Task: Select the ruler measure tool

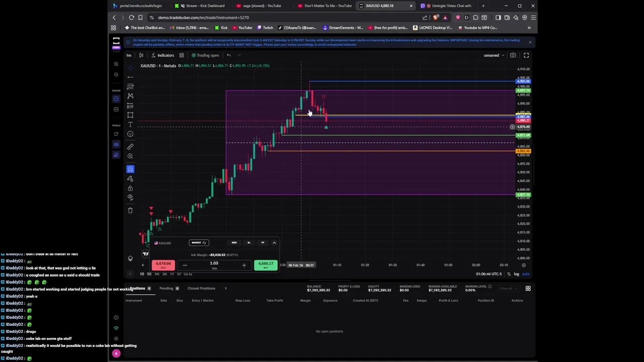Action: pyautogui.click(x=130, y=146)
